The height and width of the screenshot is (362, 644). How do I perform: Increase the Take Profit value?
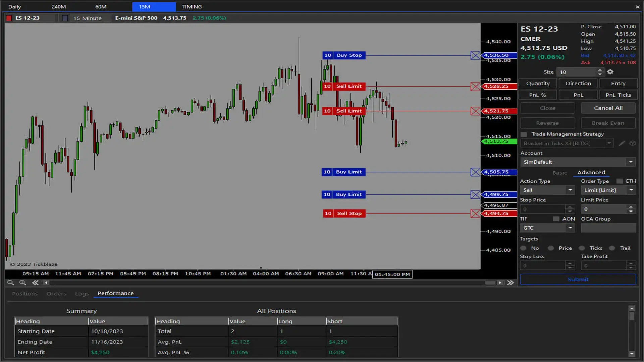(x=631, y=263)
